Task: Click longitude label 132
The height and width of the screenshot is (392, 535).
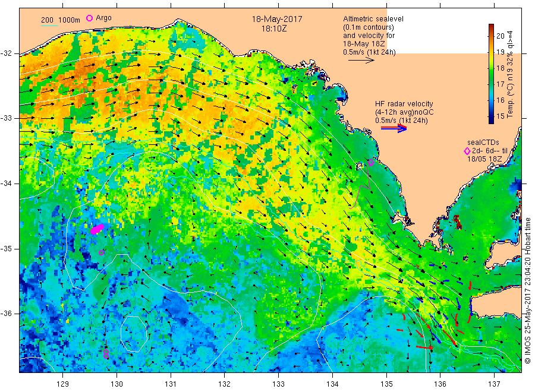Action: tap(225, 384)
